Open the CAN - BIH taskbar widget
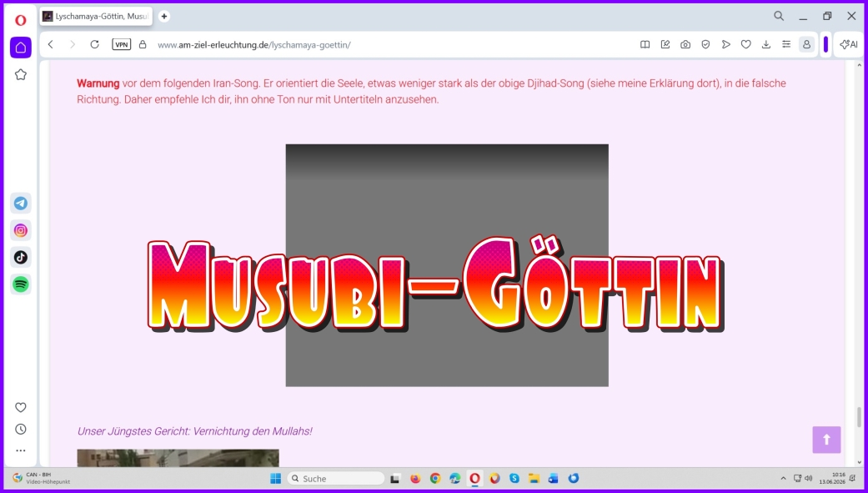868x493 pixels. pos(42,478)
